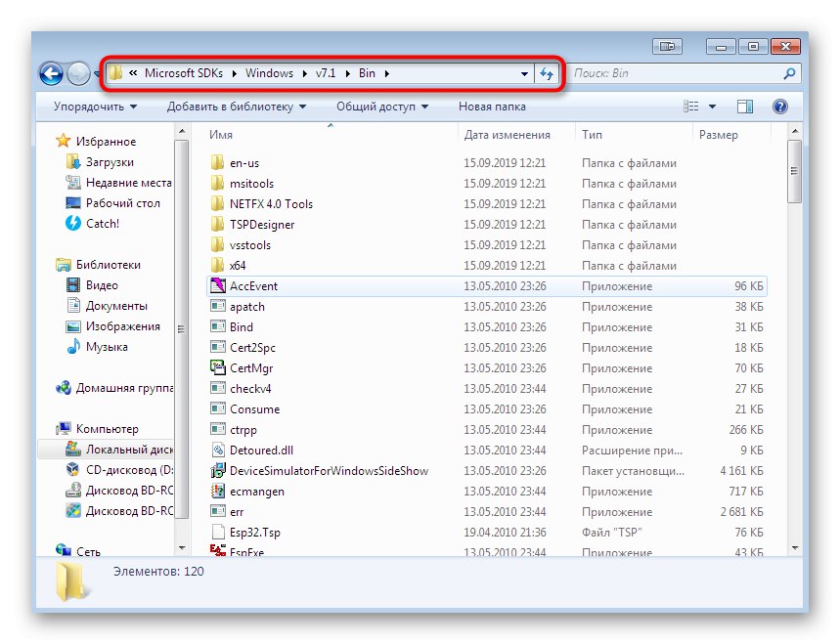840x644 pixels.
Task: Expand arrow after Microsoft SDKs breadcrumb
Action: [x=234, y=73]
